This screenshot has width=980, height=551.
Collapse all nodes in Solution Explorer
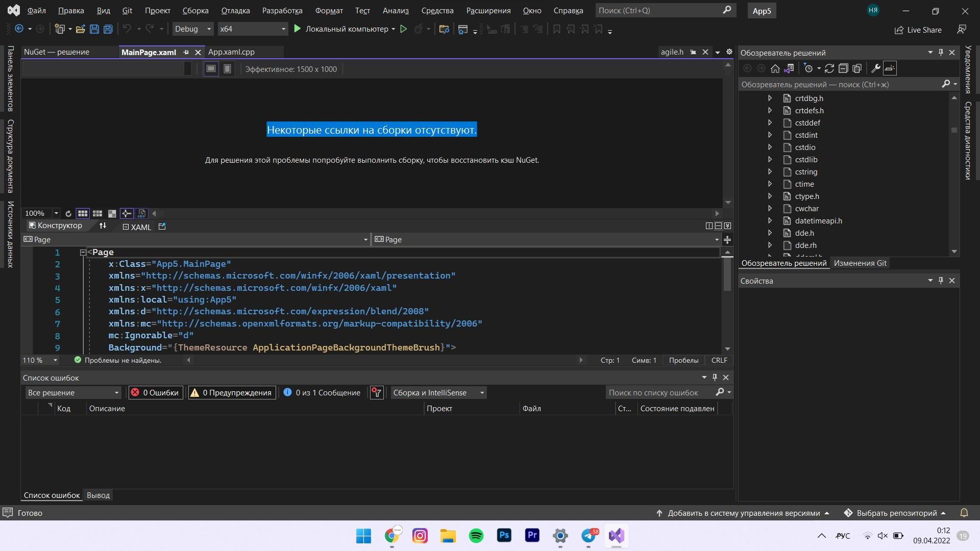point(843,68)
